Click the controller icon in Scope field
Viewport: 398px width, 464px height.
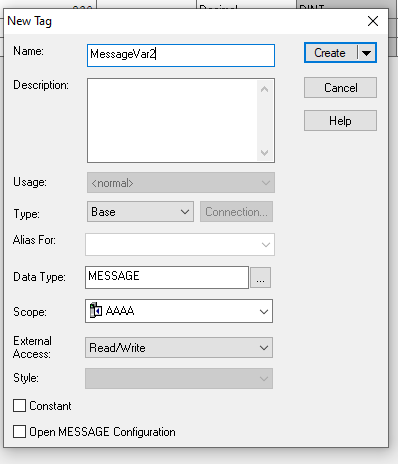(96, 310)
